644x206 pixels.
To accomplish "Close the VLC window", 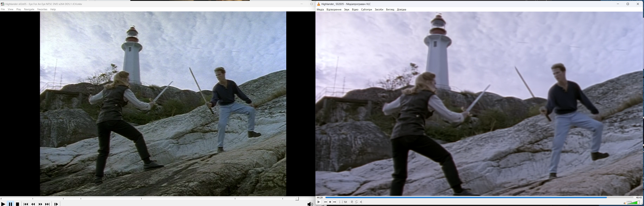I will 638,4.
